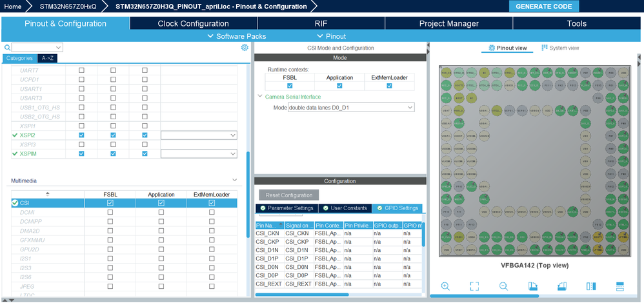The width and height of the screenshot is (644, 303).
Task: Select the CSI_CKN pin name cell
Action: [x=270, y=233]
